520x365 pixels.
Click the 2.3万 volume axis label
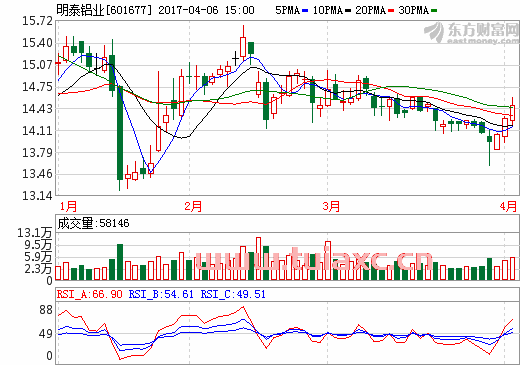[38, 268]
